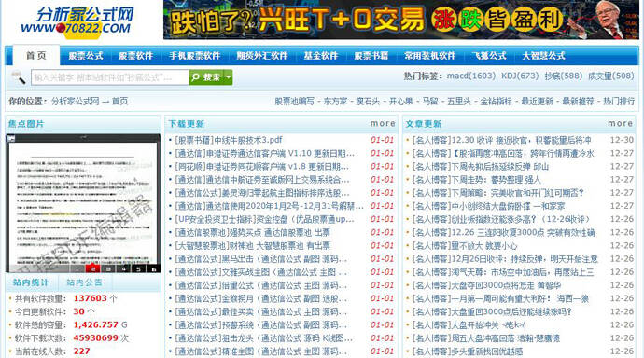The image size is (644, 358).
Task: Open the 手机股票软件 navigation tab
Action: [195, 56]
